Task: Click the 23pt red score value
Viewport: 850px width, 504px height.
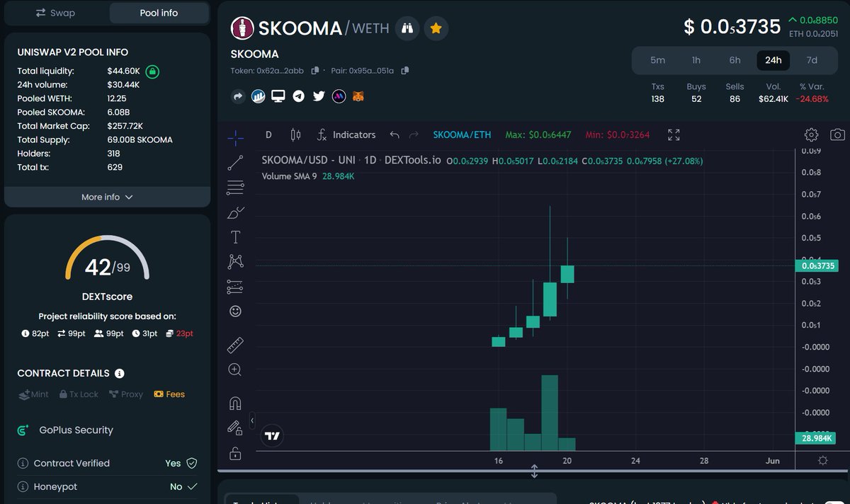Action: [x=179, y=333]
